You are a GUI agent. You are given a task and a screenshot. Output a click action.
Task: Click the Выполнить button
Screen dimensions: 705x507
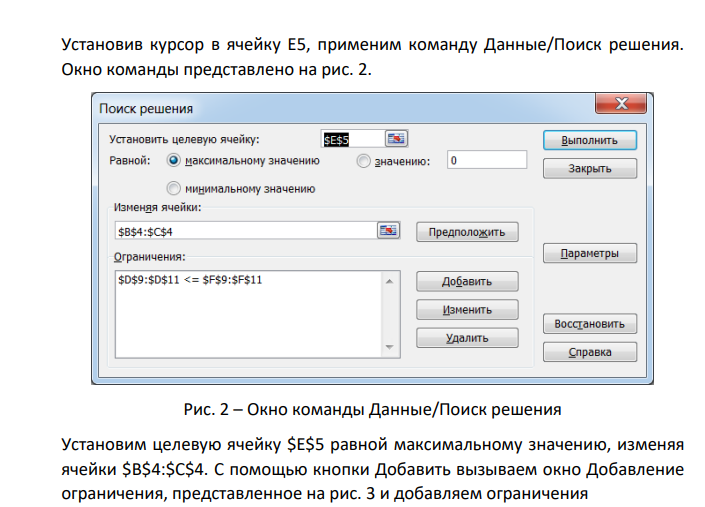[x=590, y=140]
